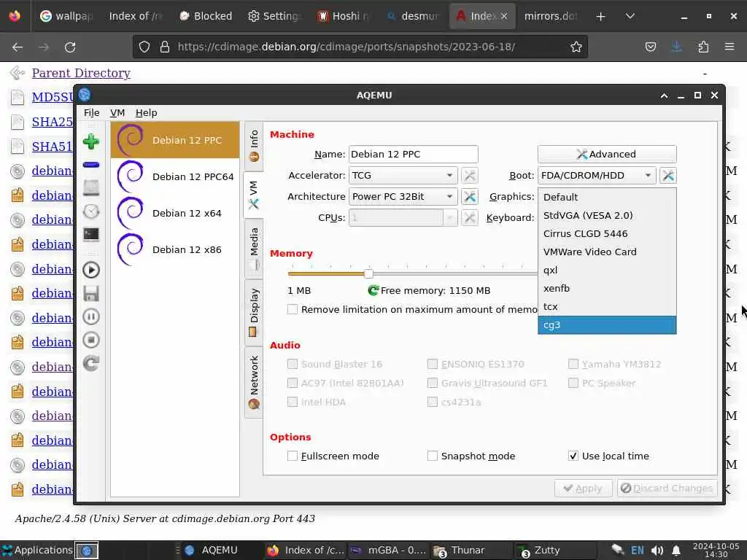Open Firefox hamburger application menu
The image size is (747, 560).
click(x=729, y=47)
